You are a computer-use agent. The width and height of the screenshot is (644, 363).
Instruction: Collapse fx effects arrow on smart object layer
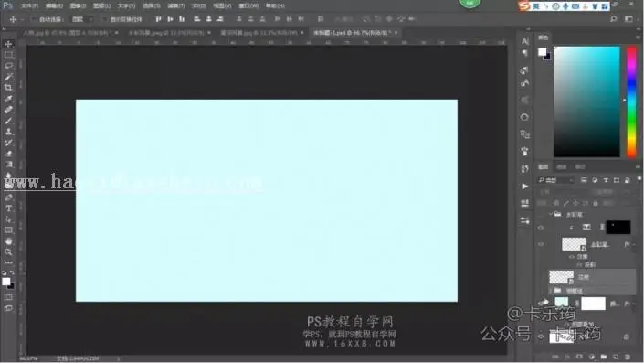point(634,244)
